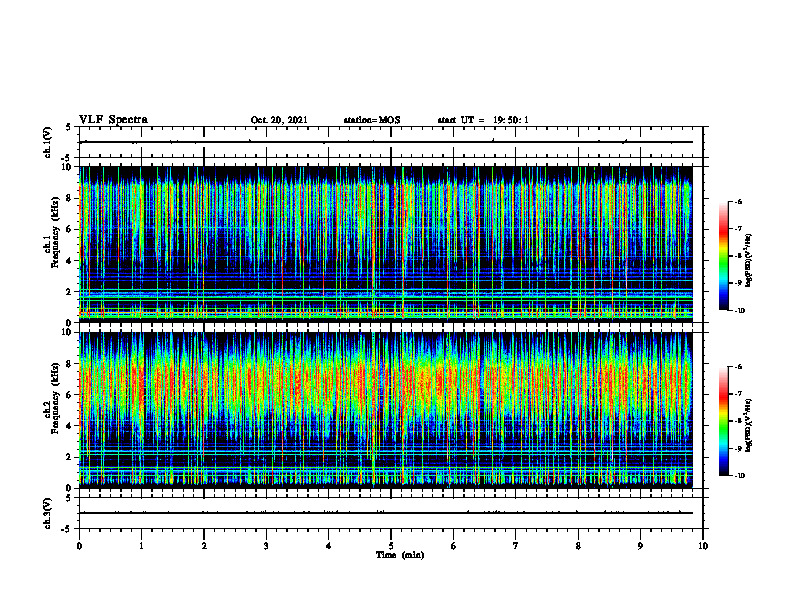
Task: Click the "-6" label on ch.1 color bar
Action: [739, 202]
